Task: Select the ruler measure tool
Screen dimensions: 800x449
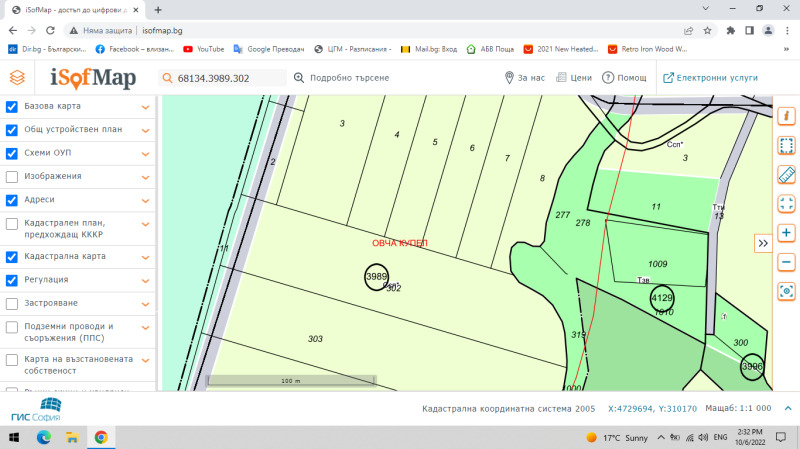Action: 786,174
